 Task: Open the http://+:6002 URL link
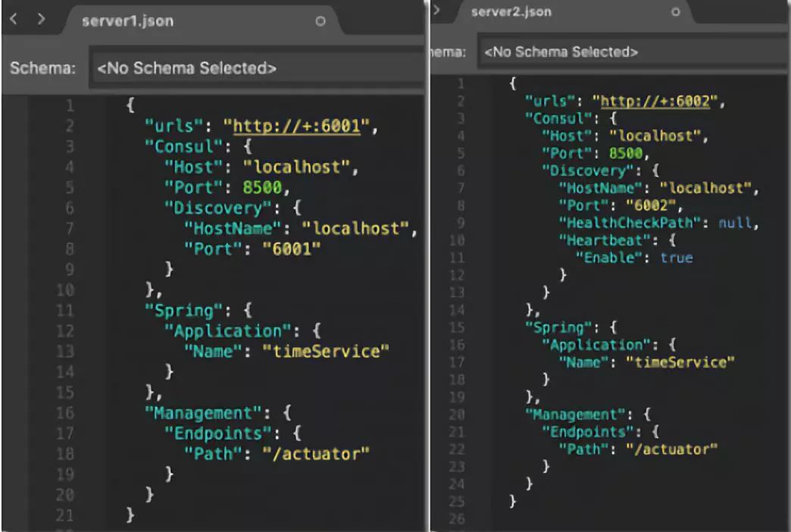652,101
